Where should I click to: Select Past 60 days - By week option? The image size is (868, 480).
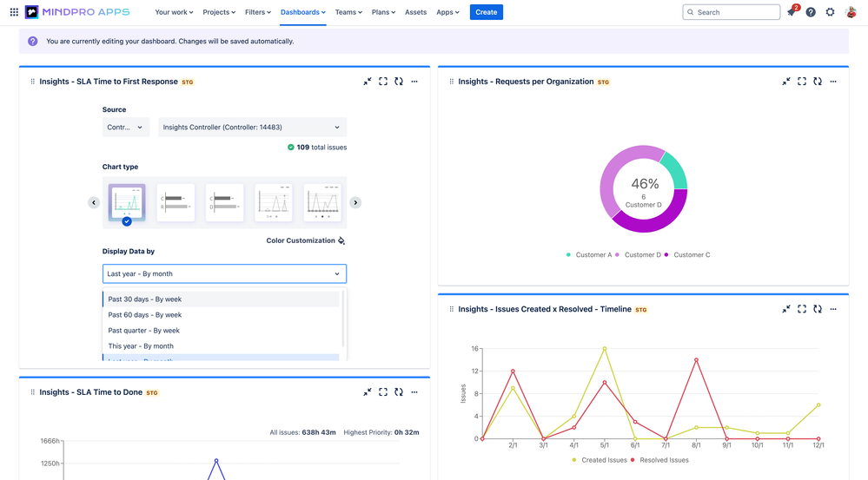221,315
